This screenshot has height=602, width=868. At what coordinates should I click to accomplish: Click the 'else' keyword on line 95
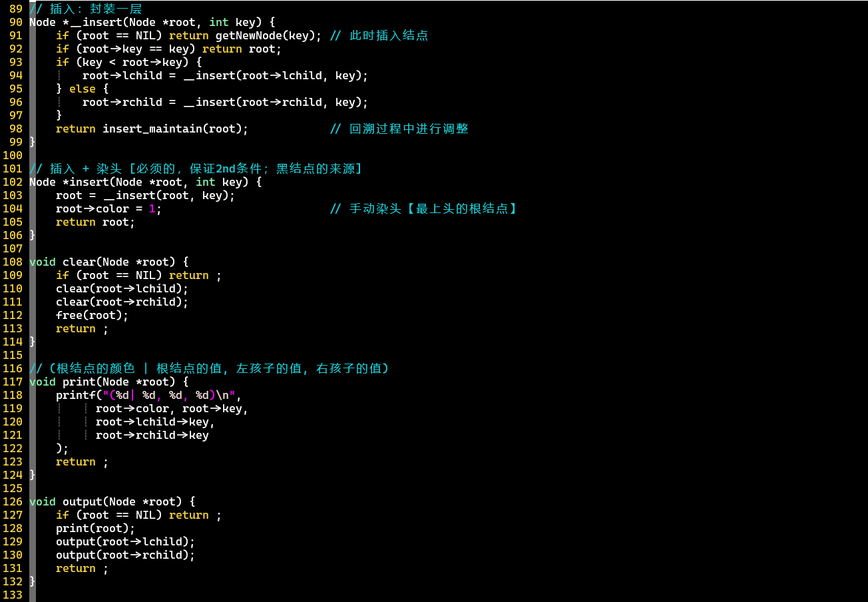pyautogui.click(x=83, y=89)
